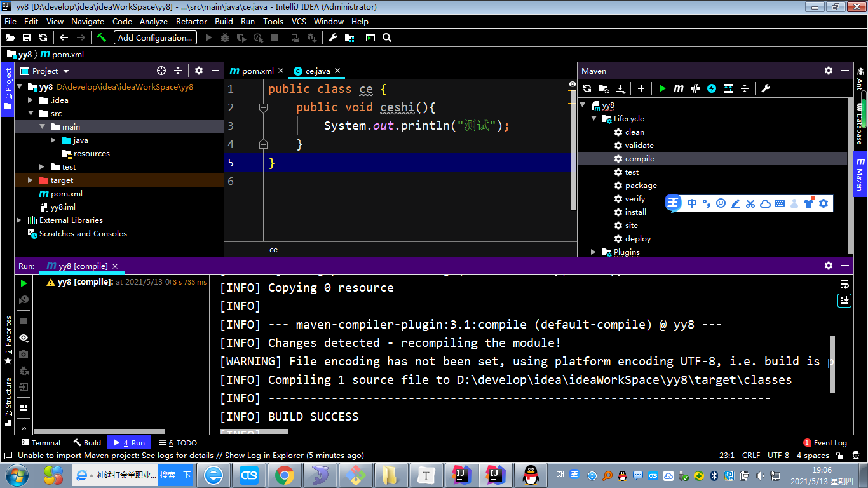The height and width of the screenshot is (488, 868).
Task: Click horizontal scrollbar under Run tree
Action: coord(99,431)
